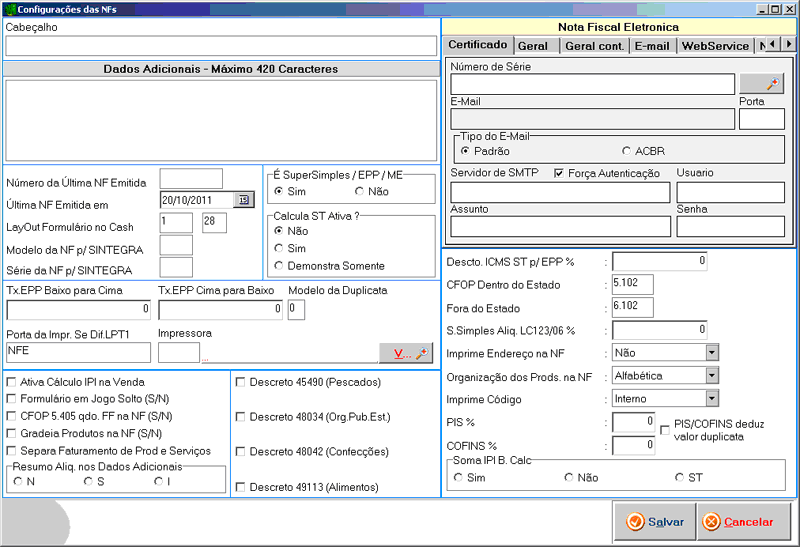The height and width of the screenshot is (547, 800).
Task: Click the red ellipsis next to Impressora
Action: point(205,356)
